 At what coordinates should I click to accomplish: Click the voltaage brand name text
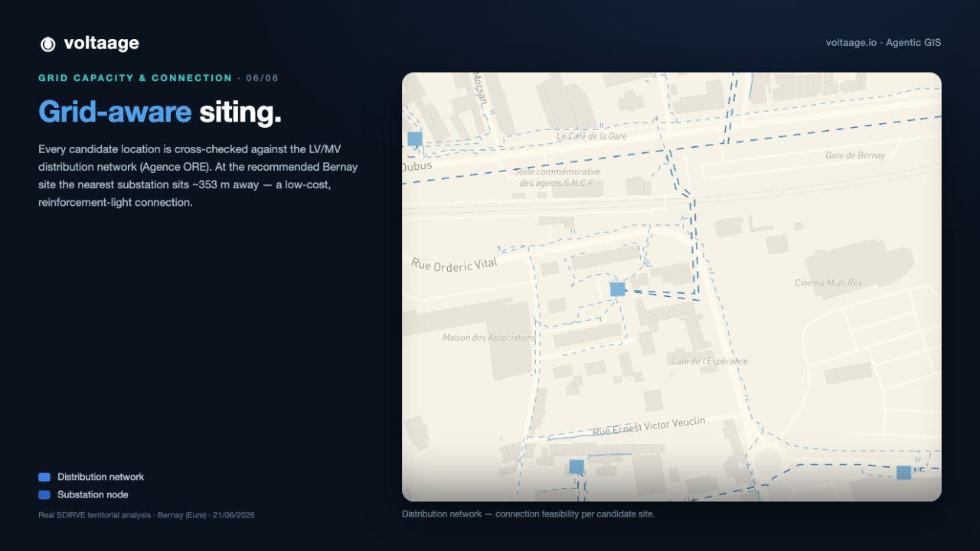coord(102,44)
